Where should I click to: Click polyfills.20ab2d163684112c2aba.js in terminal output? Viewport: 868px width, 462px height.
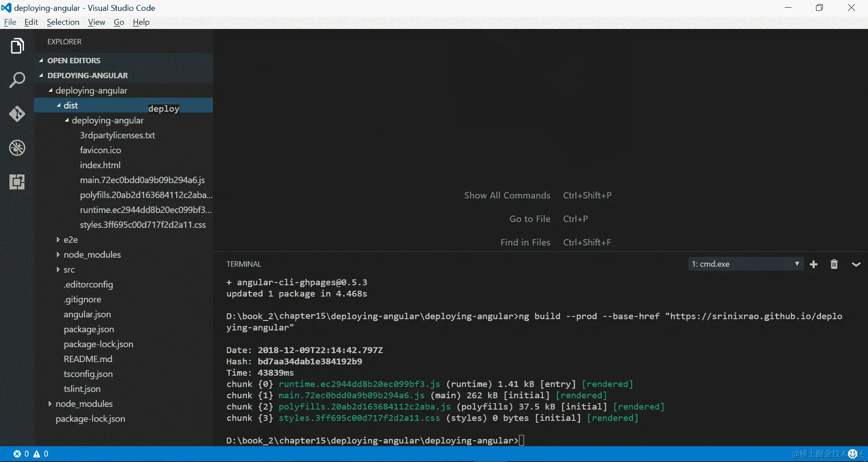365,406
